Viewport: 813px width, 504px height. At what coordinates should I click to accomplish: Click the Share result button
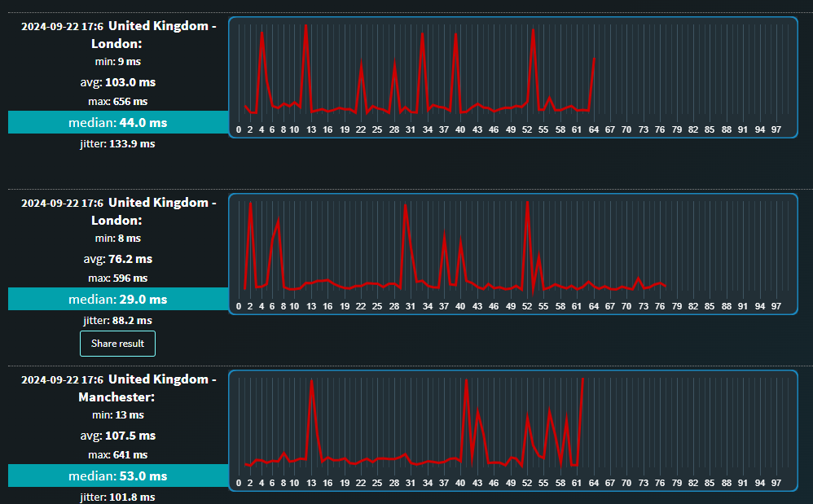[x=117, y=344]
